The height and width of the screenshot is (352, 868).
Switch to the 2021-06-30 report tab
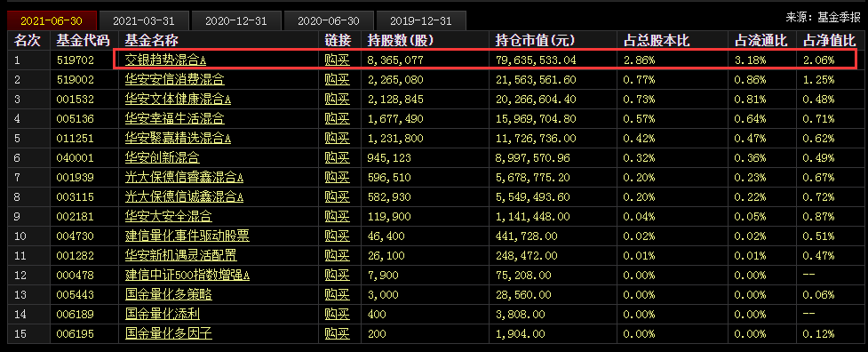51,21
